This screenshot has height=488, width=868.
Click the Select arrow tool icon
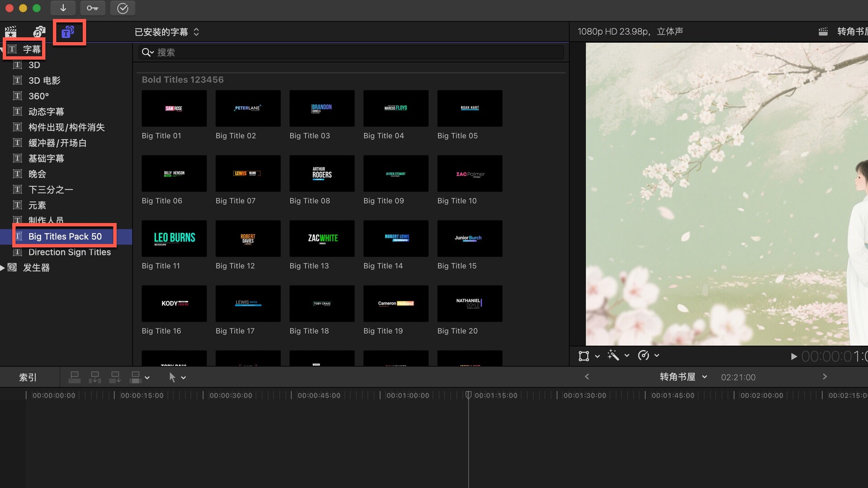coord(172,377)
